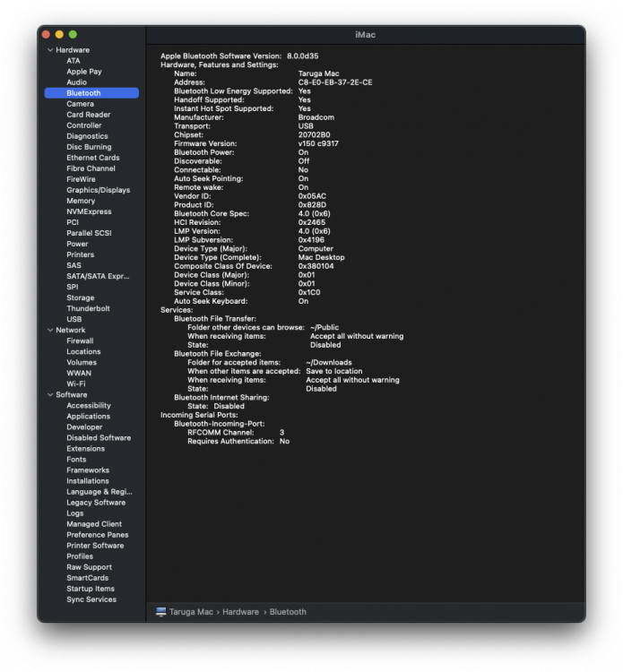
Task: Open Disc Burning in the sidebar
Action: pos(89,147)
